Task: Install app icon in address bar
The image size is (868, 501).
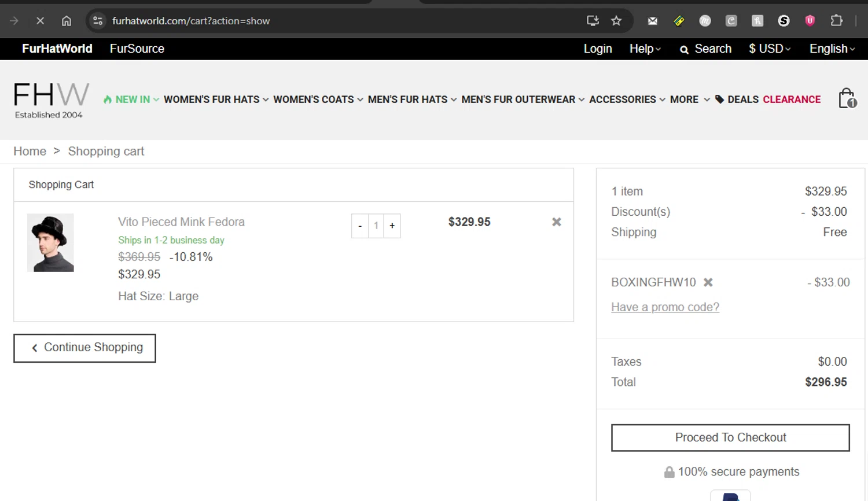Action: [593, 21]
